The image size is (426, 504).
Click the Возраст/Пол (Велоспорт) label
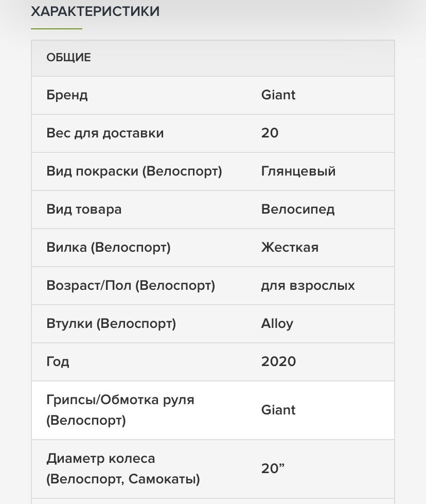point(131,285)
